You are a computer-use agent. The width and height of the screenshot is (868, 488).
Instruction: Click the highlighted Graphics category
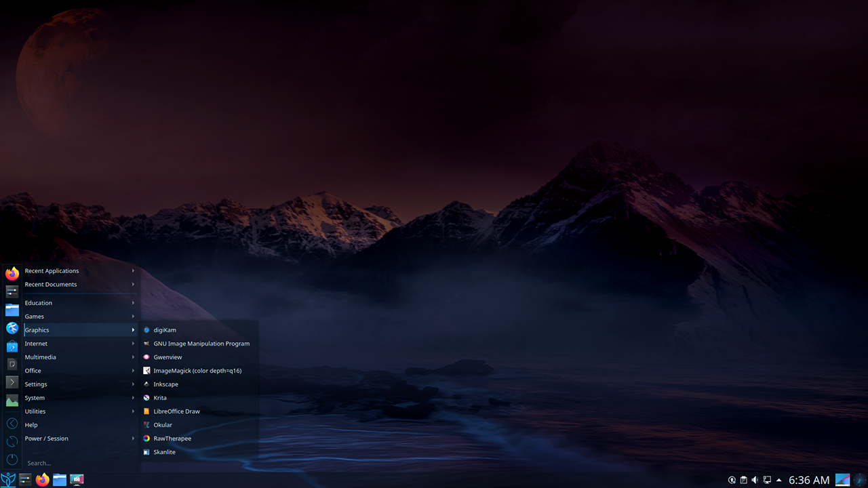(x=80, y=330)
